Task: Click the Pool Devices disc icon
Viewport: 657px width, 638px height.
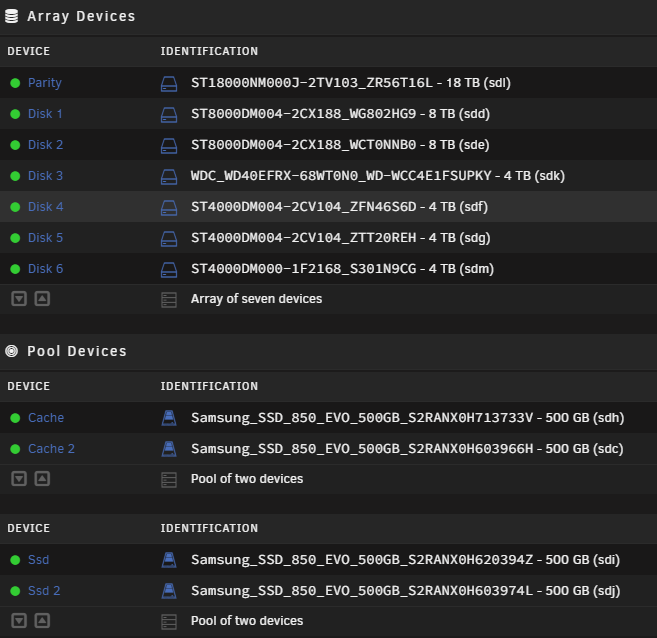Action: [x=12, y=351]
